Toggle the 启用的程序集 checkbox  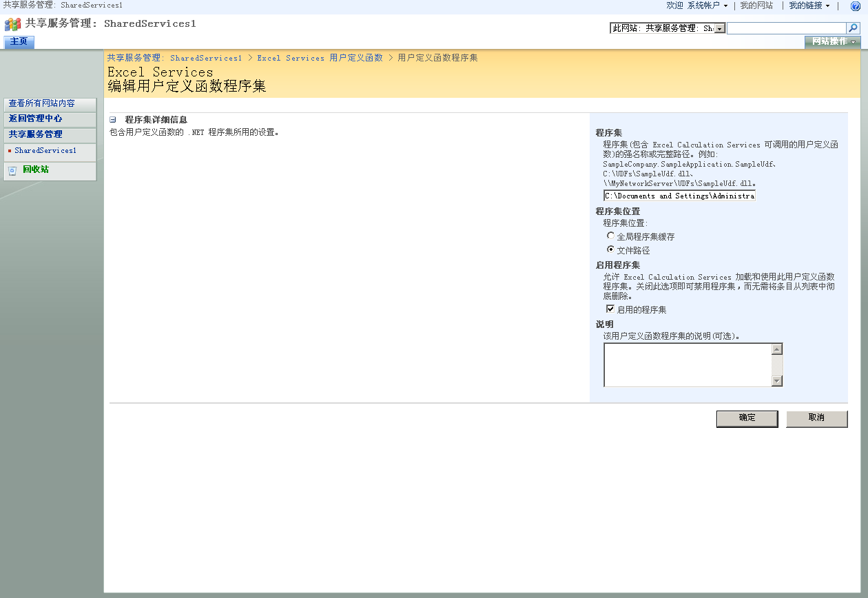pos(610,309)
